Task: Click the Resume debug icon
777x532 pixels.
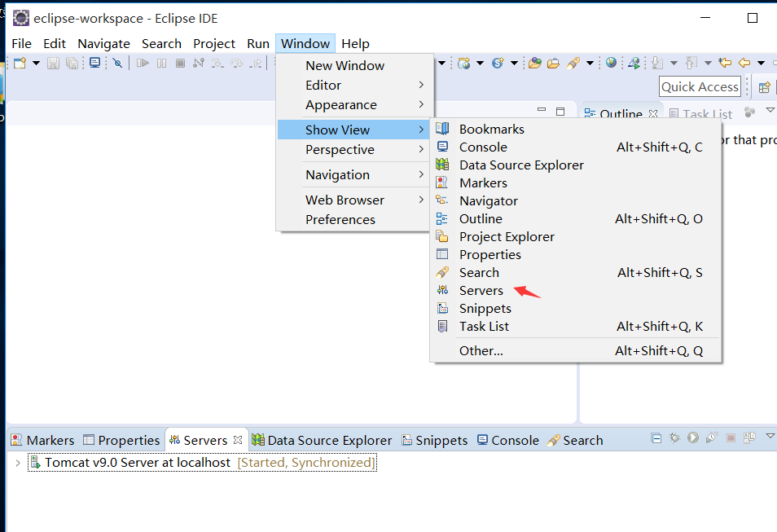Action: [143, 63]
